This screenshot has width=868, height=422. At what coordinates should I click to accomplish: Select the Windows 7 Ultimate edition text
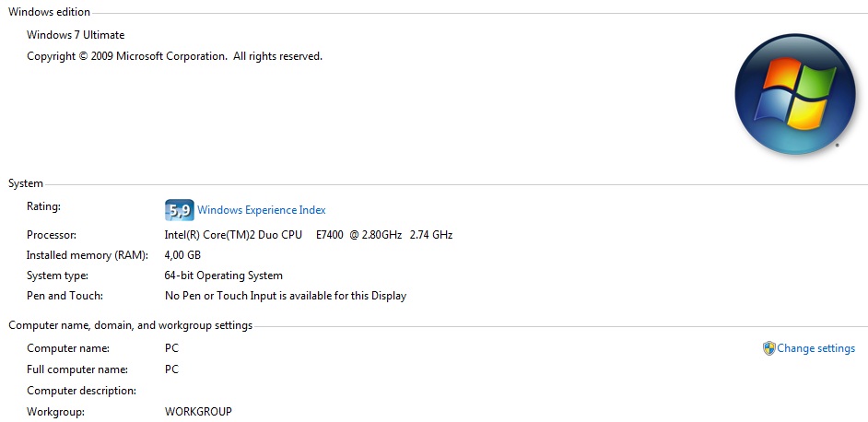point(76,35)
